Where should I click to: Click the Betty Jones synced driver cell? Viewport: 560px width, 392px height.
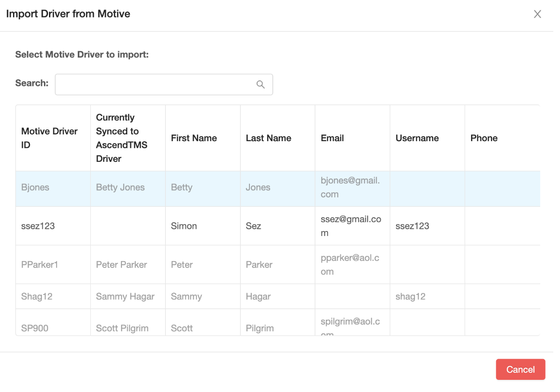point(128,189)
